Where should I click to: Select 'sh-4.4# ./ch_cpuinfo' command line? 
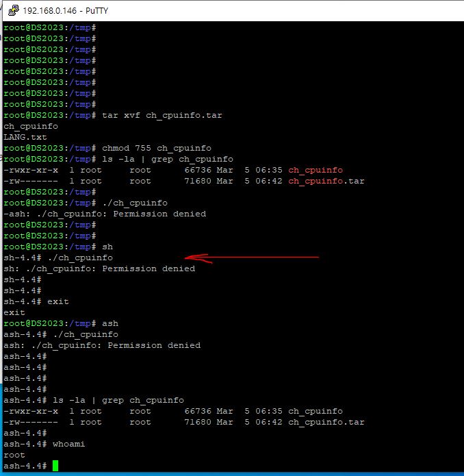coord(58,258)
